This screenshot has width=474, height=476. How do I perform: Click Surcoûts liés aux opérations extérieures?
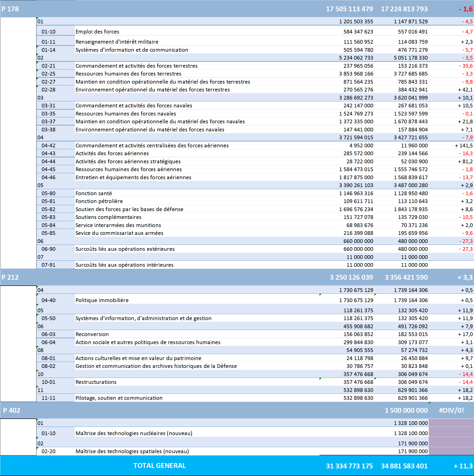click(125, 249)
